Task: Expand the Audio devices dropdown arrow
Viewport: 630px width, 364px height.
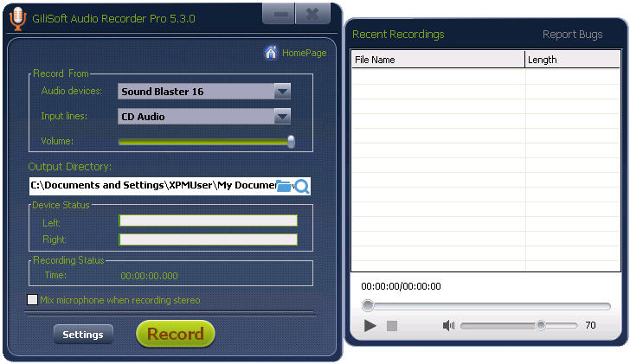Action: click(x=282, y=92)
